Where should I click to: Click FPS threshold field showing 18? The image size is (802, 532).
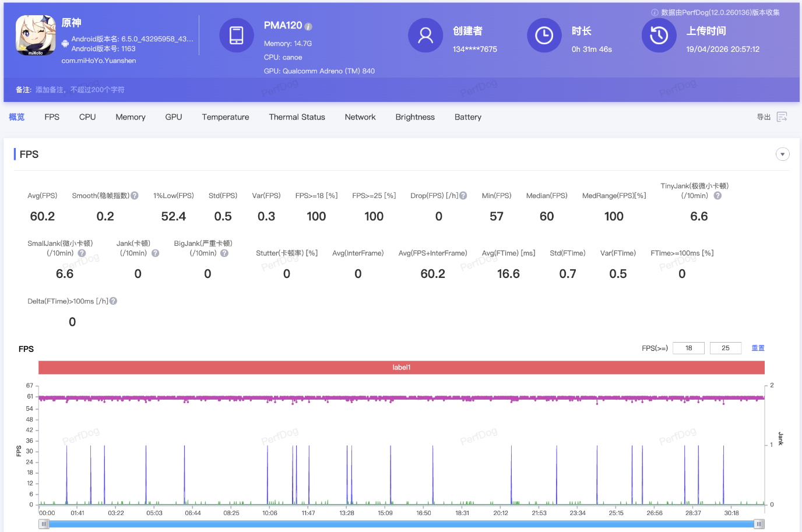tap(688, 348)
